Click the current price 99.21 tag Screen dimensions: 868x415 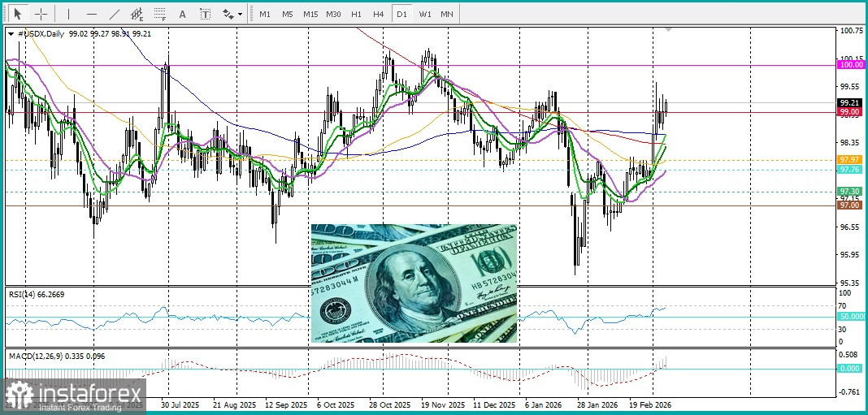[x=850, y=103]
